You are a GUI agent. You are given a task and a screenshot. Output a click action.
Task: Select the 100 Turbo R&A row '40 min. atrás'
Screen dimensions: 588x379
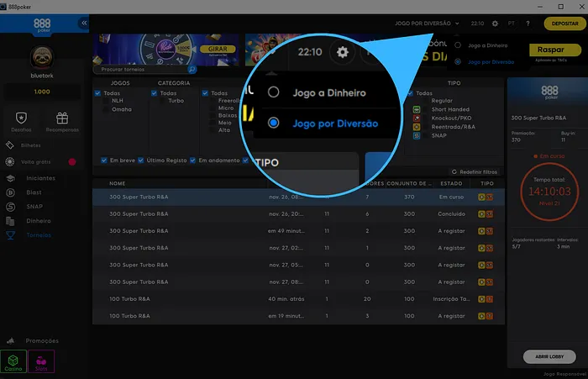click(x=298, y=299)
